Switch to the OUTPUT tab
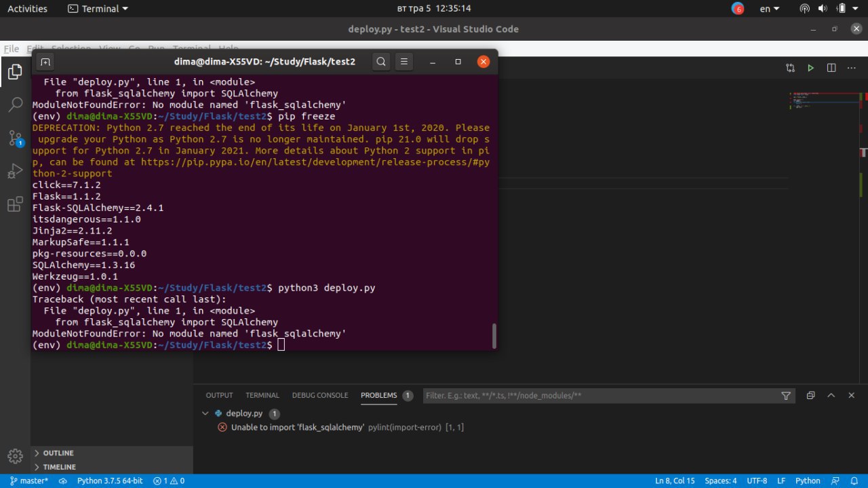Viewport: 868px width, 488px height. pos(219,395)
